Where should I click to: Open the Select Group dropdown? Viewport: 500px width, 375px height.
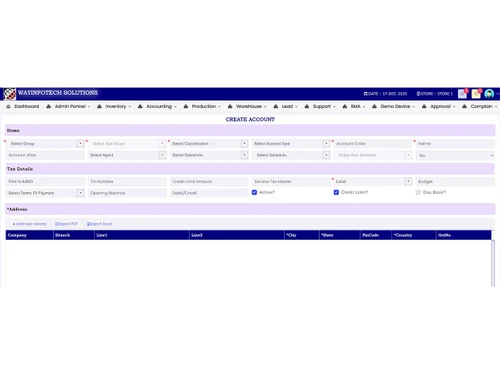pos(46,144)
